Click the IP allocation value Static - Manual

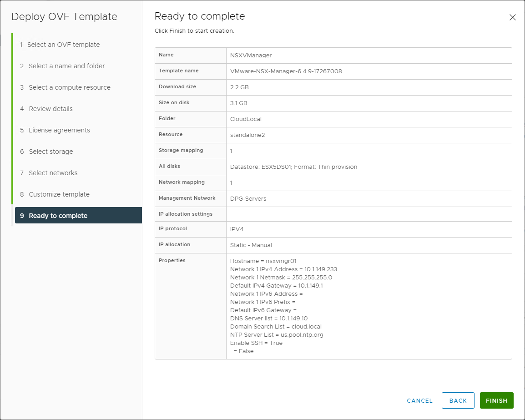tap(251, 245)
